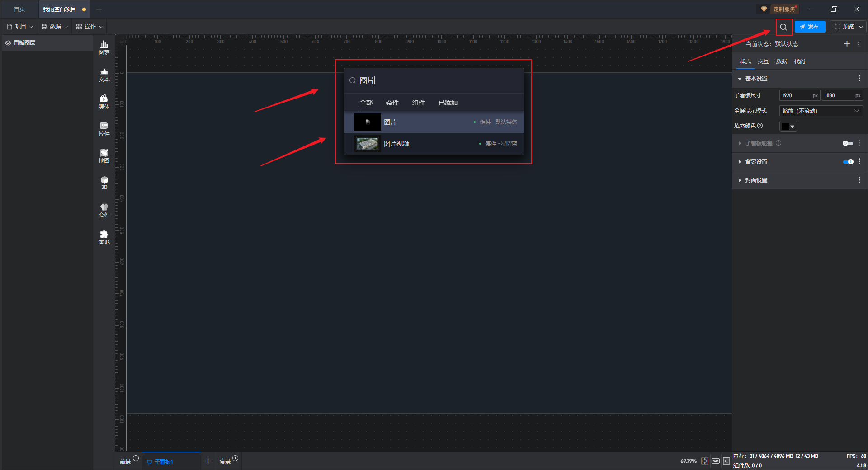Open a new tab with the plus icon
This screenshot has width=868, height=470.
tap(99, 9)
